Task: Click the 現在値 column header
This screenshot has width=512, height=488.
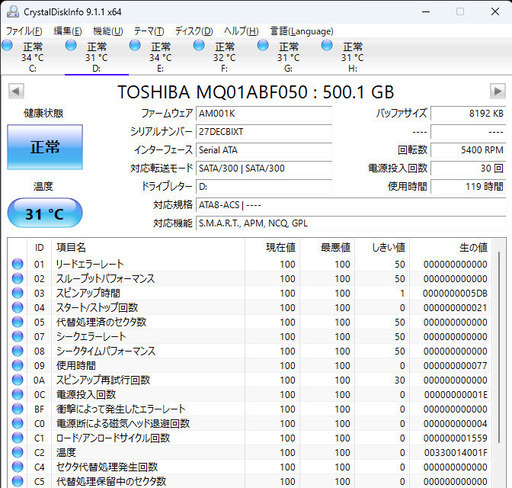Action: point(272,247)
